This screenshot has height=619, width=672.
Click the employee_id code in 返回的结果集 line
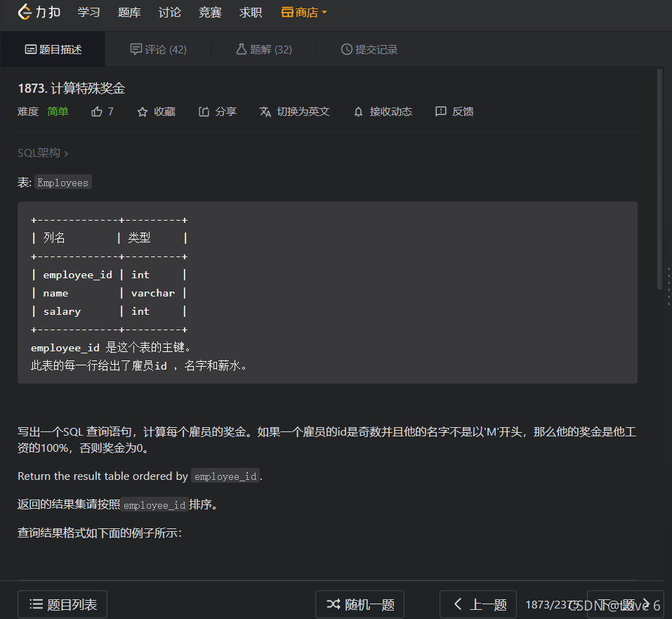(x=154, y=505)
